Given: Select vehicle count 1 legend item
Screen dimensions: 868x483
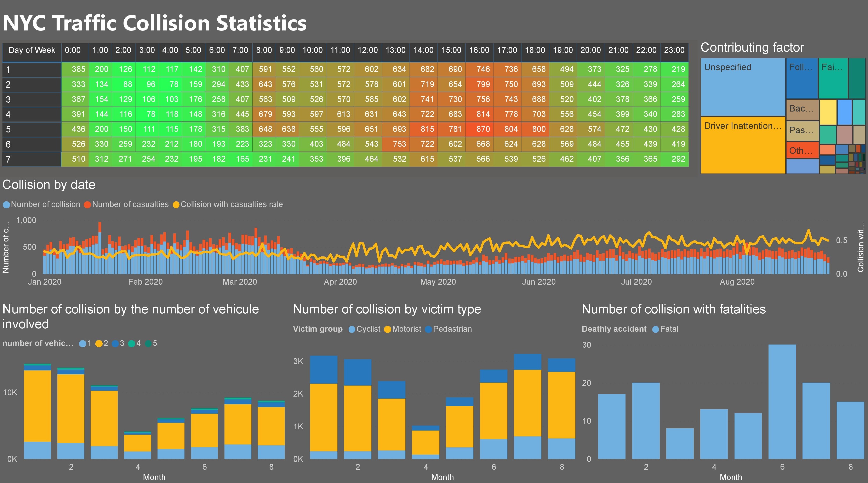Looking at the screenshot, I should pos(85,343).
